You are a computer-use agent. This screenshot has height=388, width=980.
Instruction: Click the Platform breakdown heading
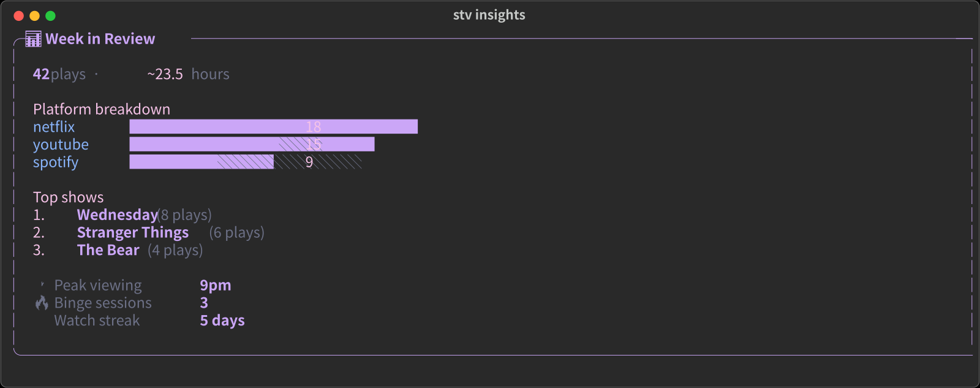[102, 109]
